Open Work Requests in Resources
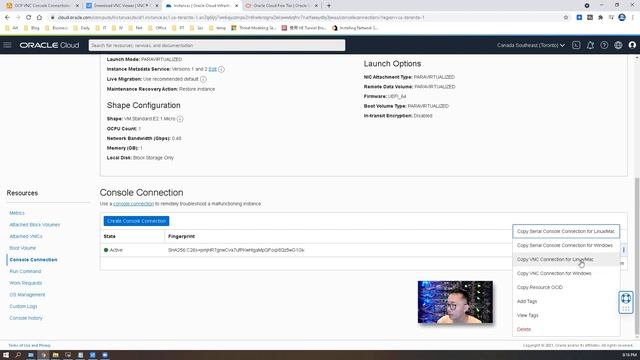This screenshot has height=360, width=640. point(26,283)
